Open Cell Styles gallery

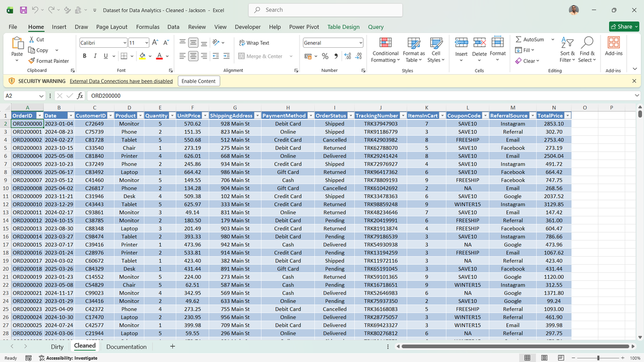coord(435,50)
